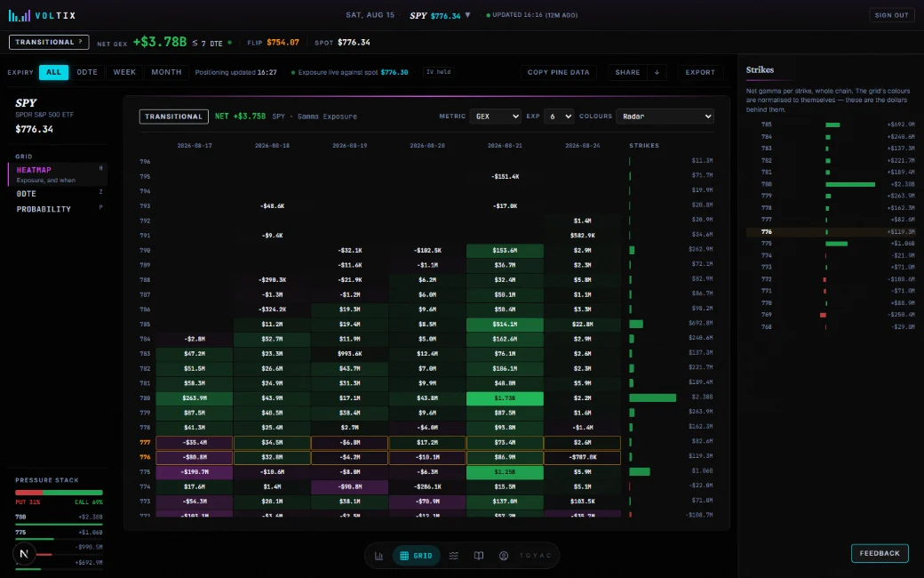Click the round N badge icon
This screenshot has width=924, height=578.
24,554
